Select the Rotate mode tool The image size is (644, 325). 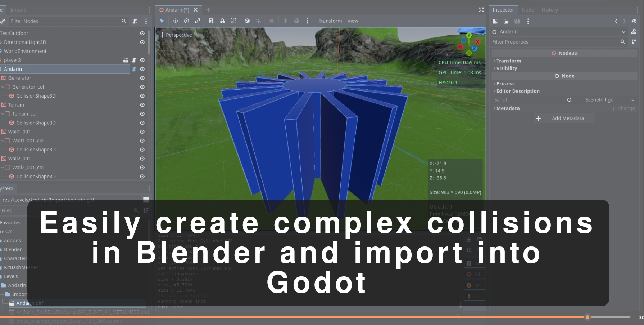click(x=186, y=21)
